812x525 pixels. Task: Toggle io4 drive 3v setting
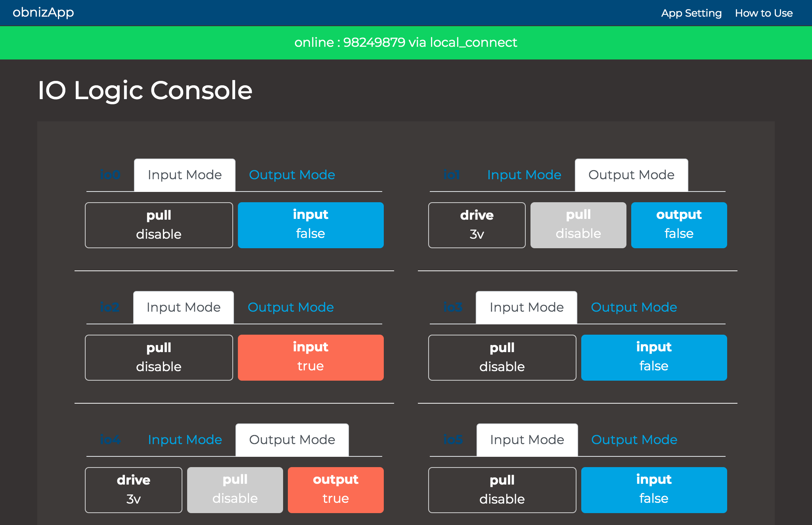(133, 490)
